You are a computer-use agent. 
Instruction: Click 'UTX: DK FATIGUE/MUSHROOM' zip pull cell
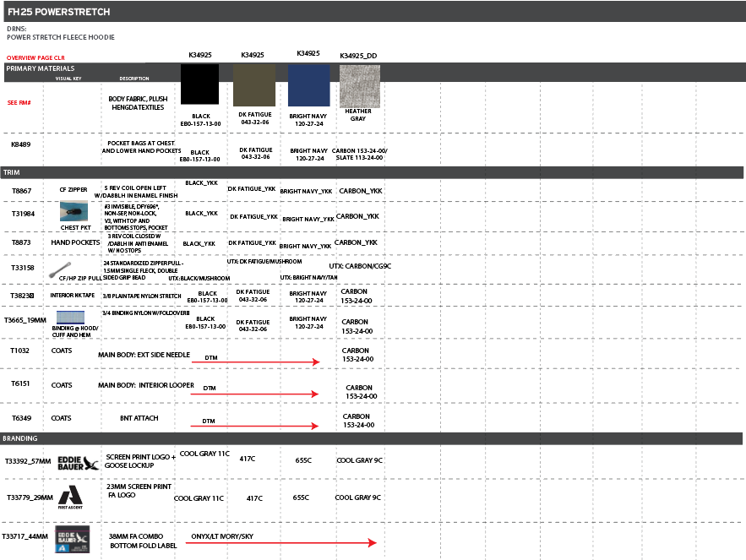pyautogui.click(x=264, y=261)
